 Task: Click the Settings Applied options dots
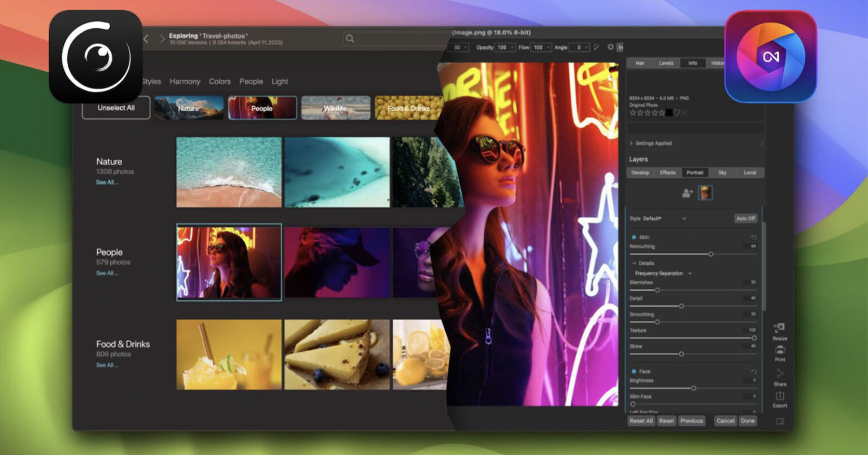(762, 143)
